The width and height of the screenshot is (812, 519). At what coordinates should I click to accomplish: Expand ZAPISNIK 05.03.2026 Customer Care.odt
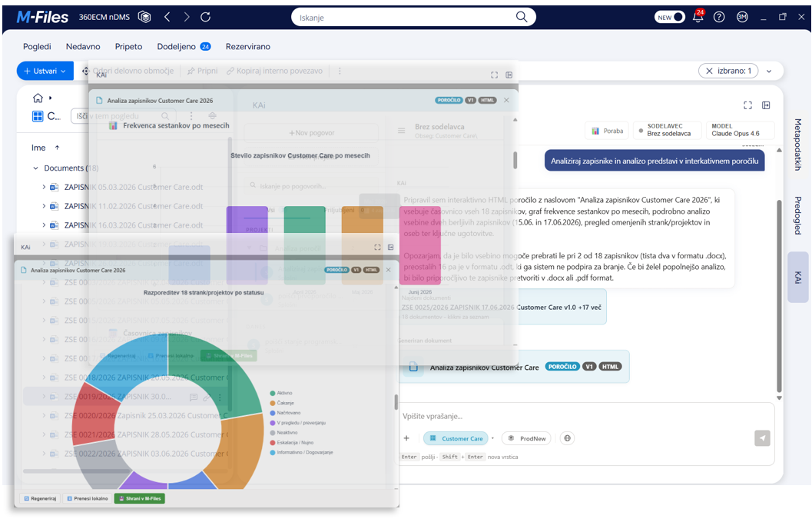tap(44, 187)
